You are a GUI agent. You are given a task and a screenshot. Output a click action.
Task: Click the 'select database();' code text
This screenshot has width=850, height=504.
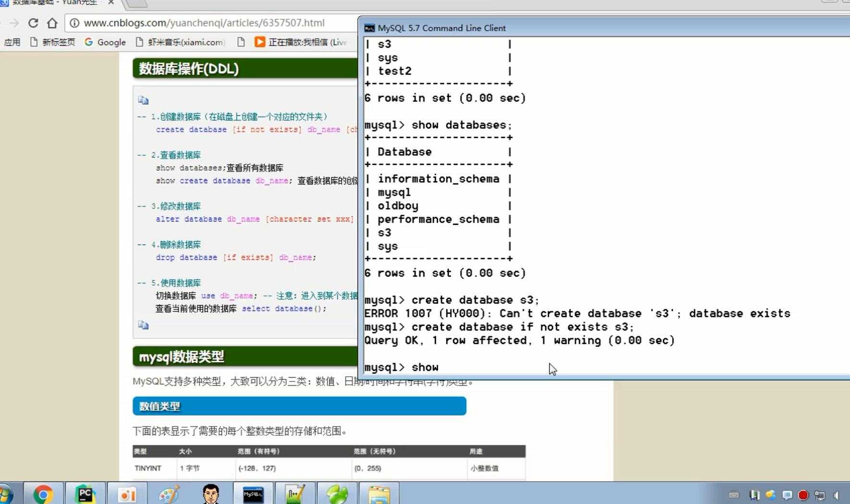pos(284,308)
